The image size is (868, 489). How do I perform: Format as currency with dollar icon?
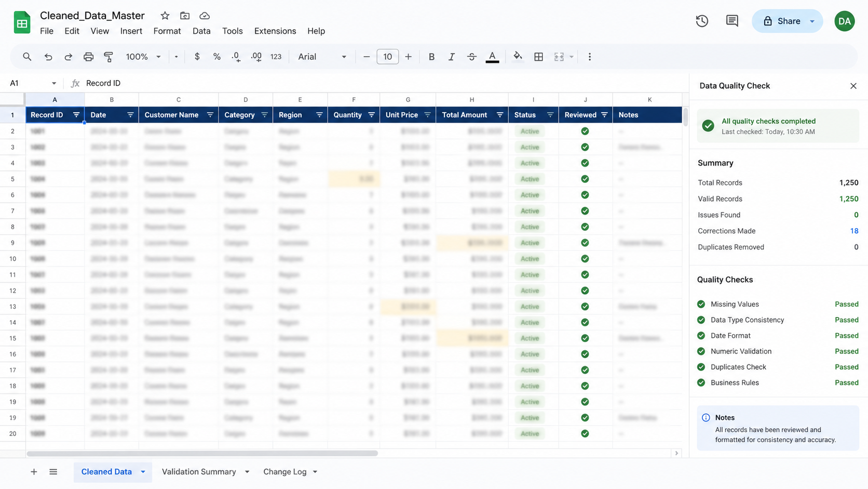(x=197, y=57)
